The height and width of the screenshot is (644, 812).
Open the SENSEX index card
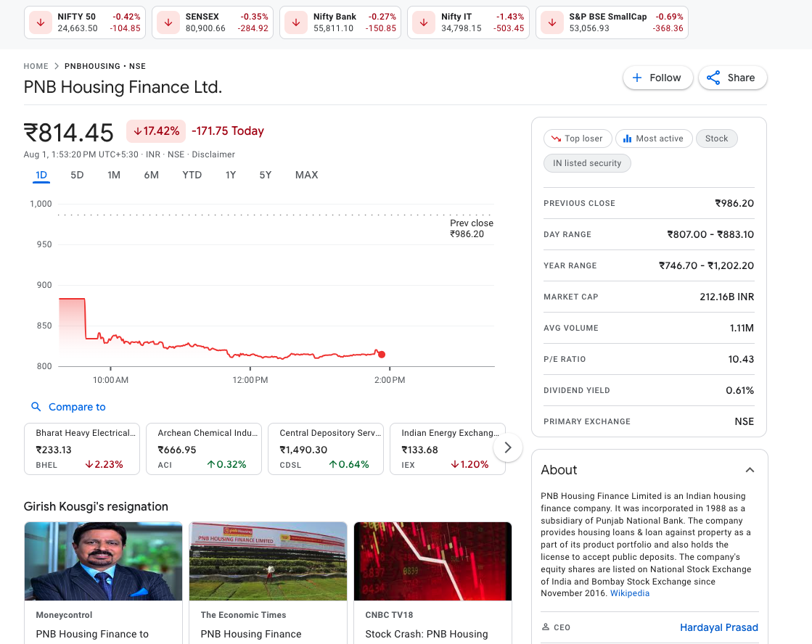pos(213,22)
